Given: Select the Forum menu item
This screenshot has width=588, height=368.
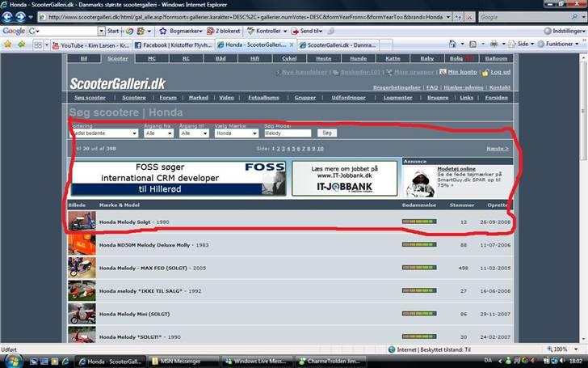Looking at the screenshot, I should (x=167, y=97).
